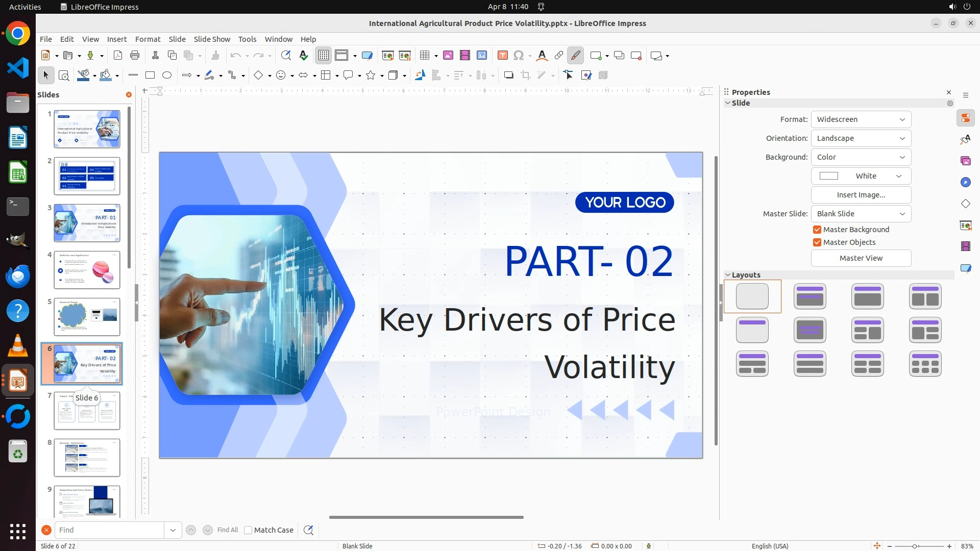Screen dimensions: 980x551
Task: Click the Insert Text Box icon
Action: click(503, 56)
